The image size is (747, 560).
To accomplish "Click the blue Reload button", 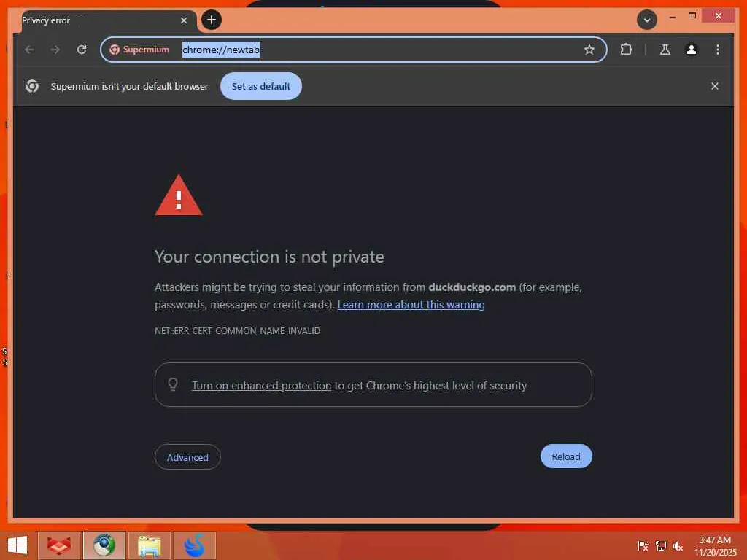I will 566,456.
